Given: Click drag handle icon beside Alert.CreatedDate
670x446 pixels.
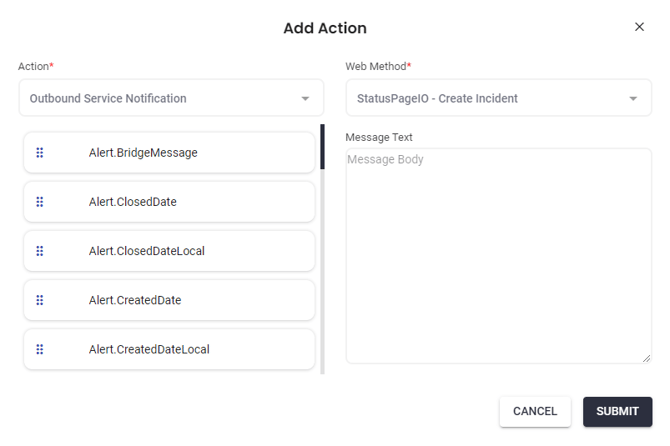Looking at the screenshot, I should (40, 300).
